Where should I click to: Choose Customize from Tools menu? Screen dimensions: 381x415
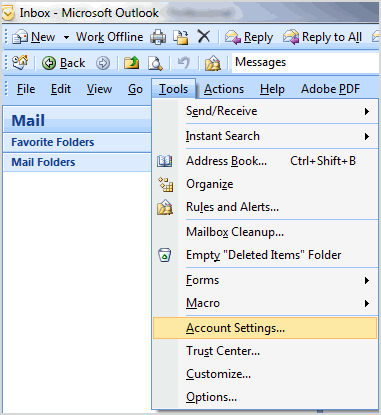[x=265, y=374]
